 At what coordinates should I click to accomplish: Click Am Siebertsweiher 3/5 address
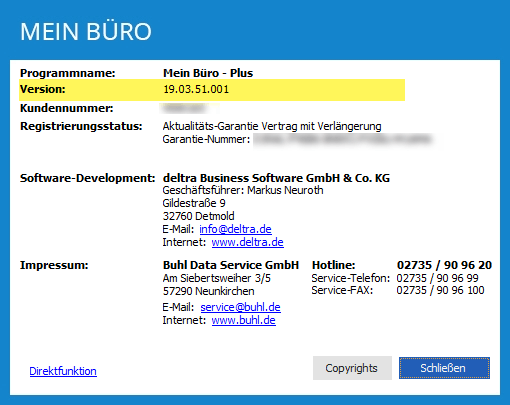(x=217, y=278)
